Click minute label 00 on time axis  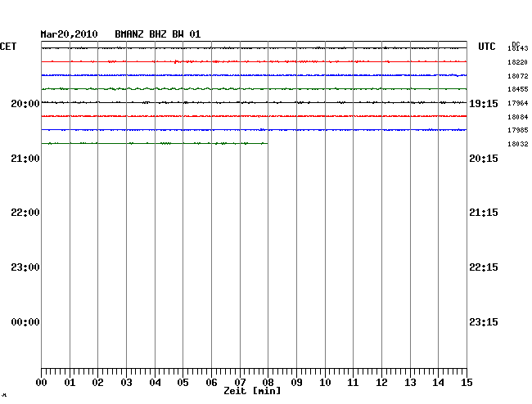[42, 383]
